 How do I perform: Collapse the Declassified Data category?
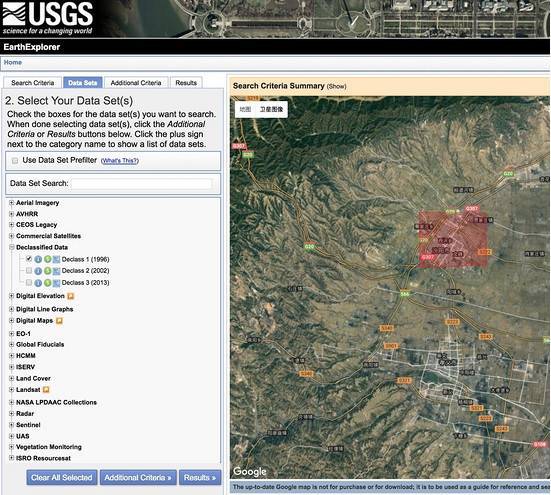pos(12,247)
